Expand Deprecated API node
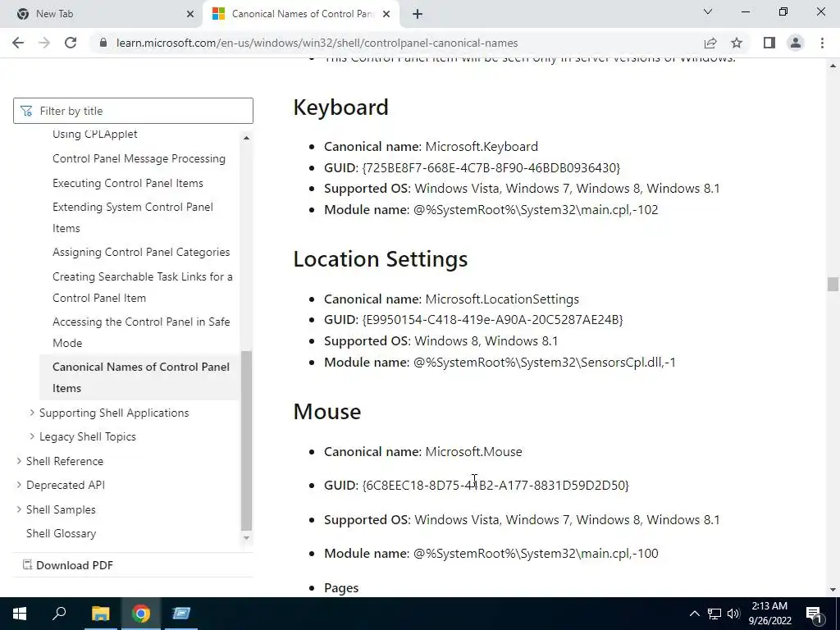 [x=19, y=485]
